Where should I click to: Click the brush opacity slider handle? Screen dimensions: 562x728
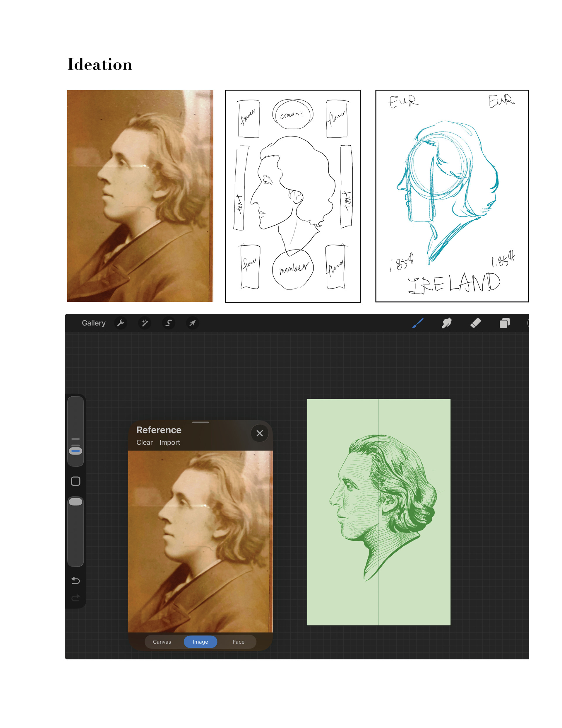click(x=76, y=502)
